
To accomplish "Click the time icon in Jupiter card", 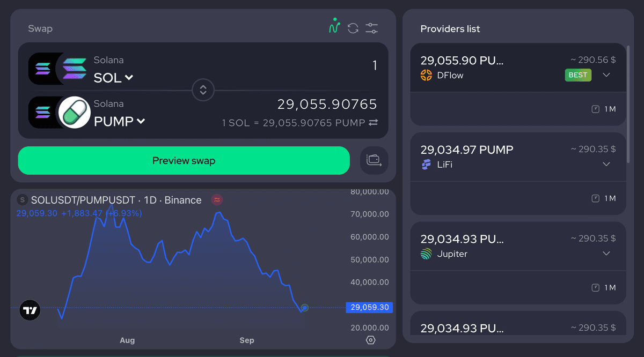I will click(595, 288).
